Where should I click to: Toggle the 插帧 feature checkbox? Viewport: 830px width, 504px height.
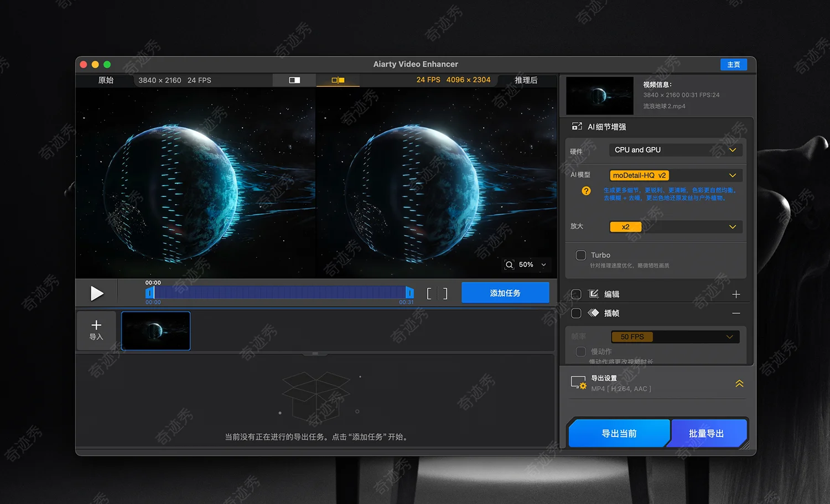[575, 313]
